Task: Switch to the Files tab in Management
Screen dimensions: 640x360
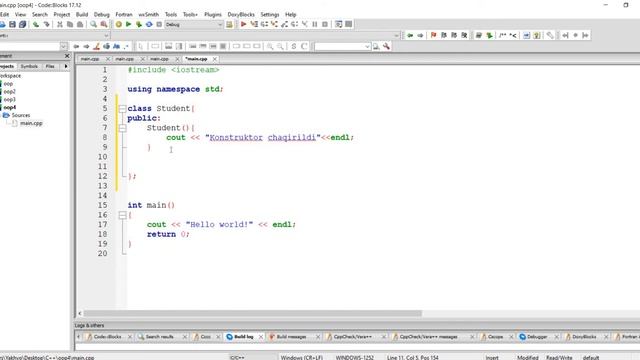Action: tap(50, 66)
